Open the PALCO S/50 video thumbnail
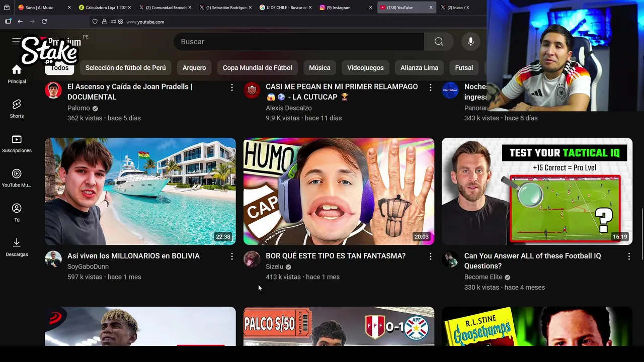644x362 pixels. point(339,326)
